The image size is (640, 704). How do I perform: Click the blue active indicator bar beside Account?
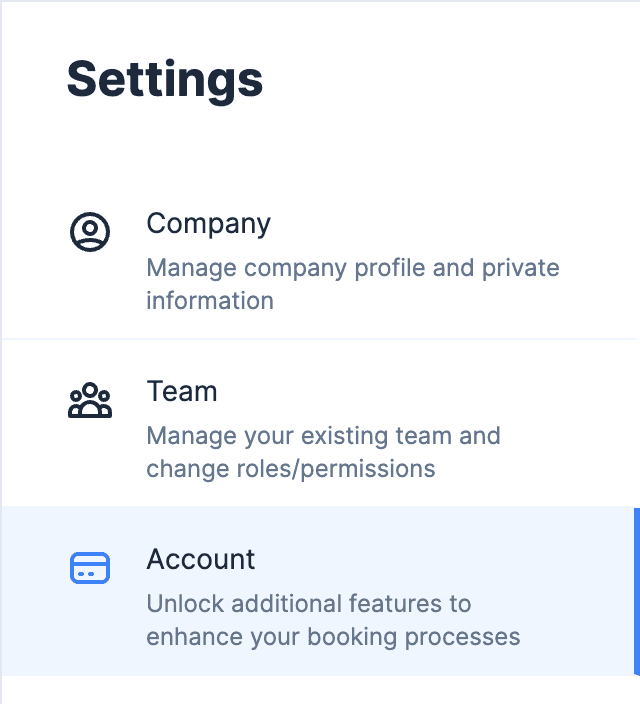637,591
